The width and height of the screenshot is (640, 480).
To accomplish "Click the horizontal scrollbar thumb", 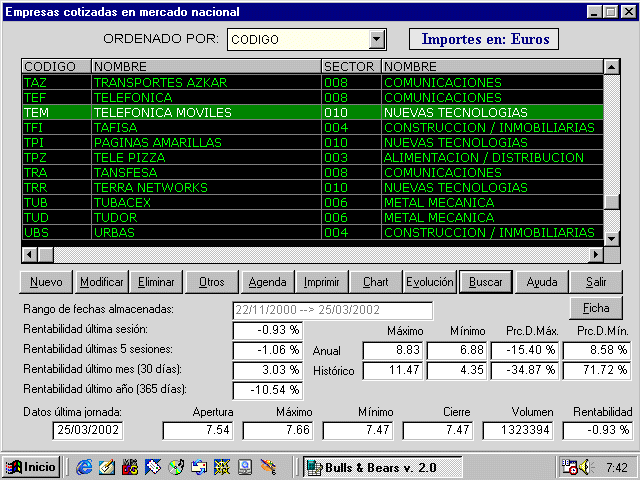I will pyautogui.click(x=46, y=255).
